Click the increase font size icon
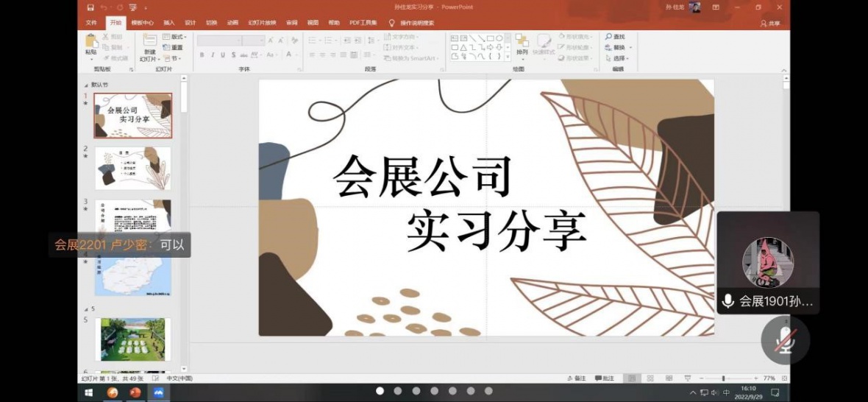This screenshot has width=868, height=402. click(x=271, y=40)
